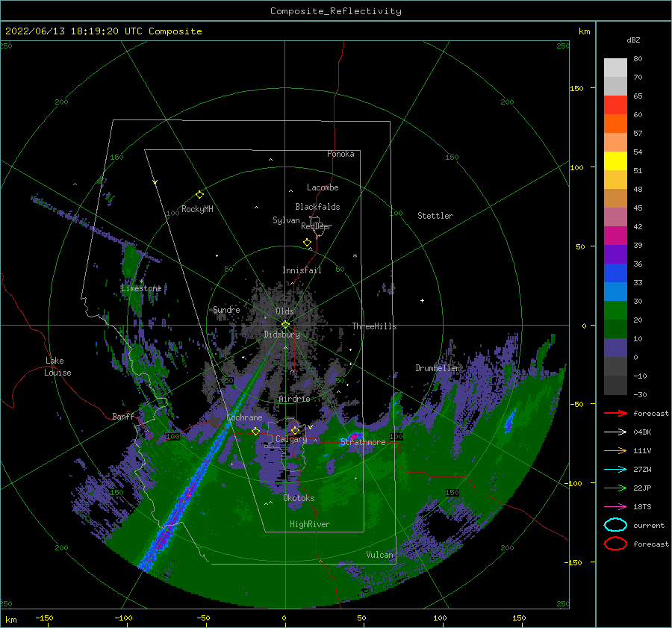The height and width of the screenshot is (628, 672).
Task: Click the yellow diamond marker above Calgary
Action: coord(295,430)
